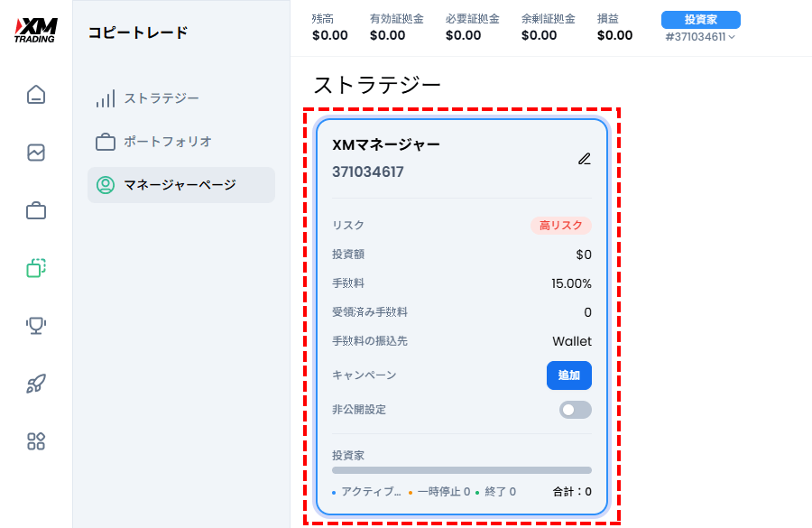Click the 投資家 progress bar
Screen dimensions: 812x528
pos(462,470)
